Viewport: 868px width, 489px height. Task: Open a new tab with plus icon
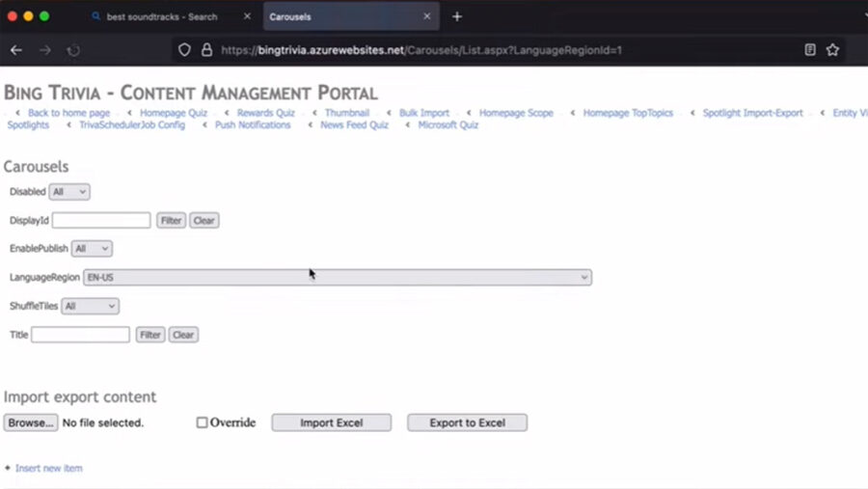click(457, 16)
